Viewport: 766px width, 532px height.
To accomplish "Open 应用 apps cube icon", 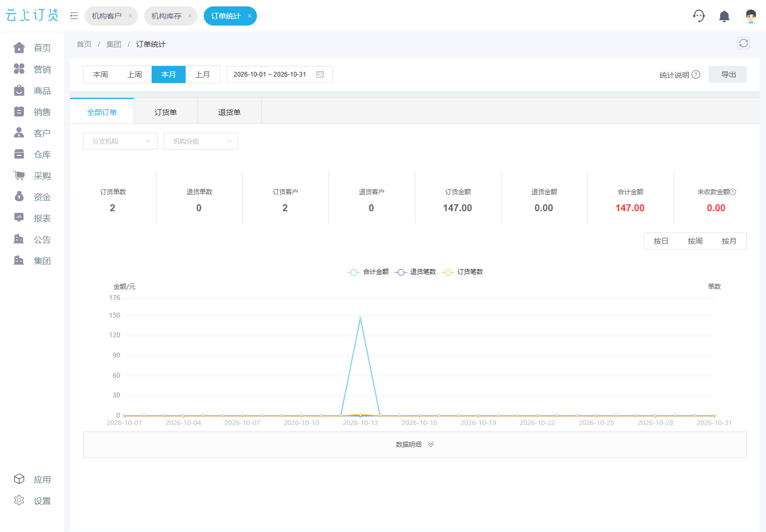I will 19,479.
